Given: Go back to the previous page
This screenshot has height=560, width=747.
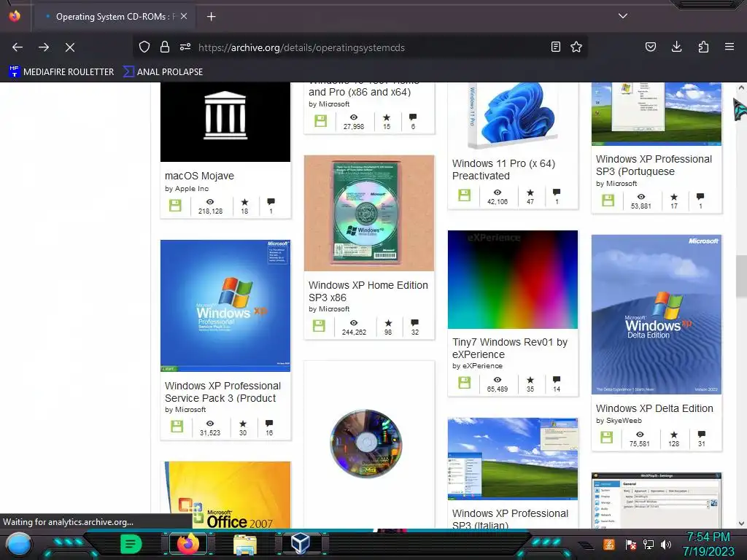Looking at the screenshot, I should pos(18,47).
